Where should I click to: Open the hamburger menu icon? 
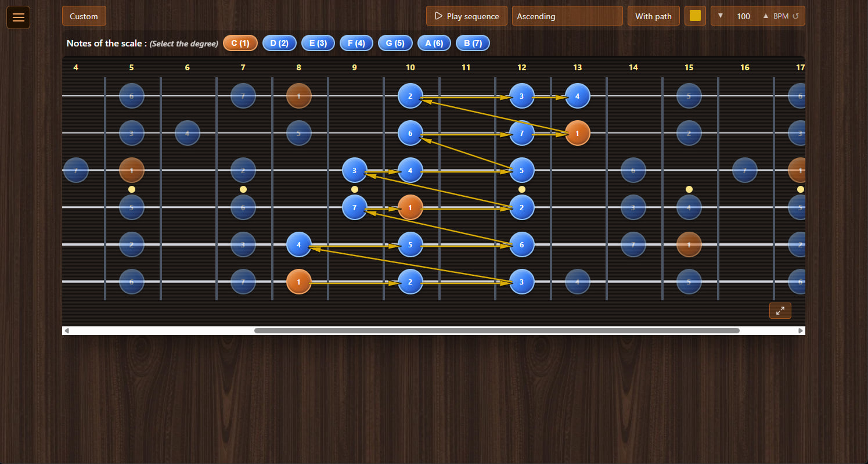click(x=19, y=17)
